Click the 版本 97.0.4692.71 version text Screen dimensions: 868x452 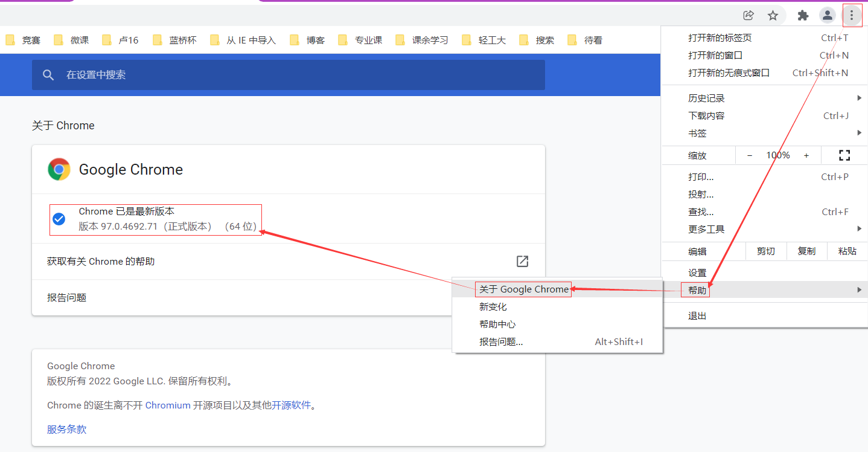point(168,227)
